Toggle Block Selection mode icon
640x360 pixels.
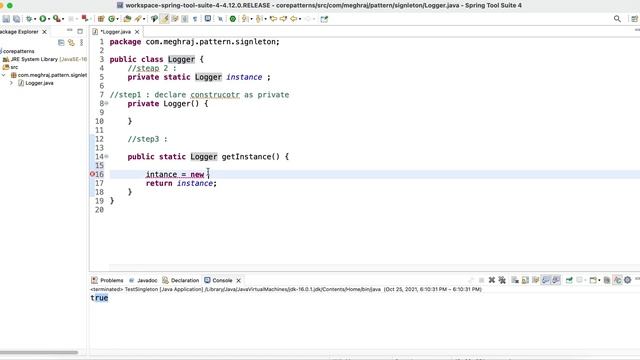coord(185,19)
